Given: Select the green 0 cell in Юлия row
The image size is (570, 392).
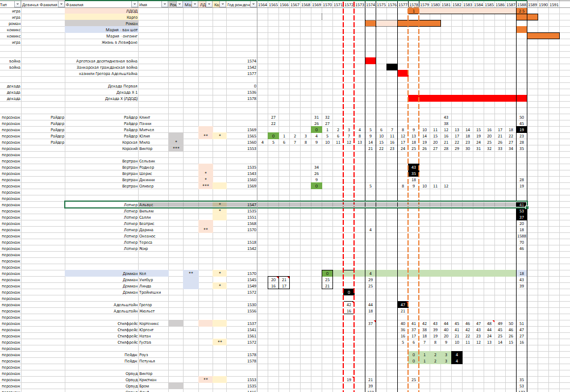Looking at the screenshot, I should [273, 136].
